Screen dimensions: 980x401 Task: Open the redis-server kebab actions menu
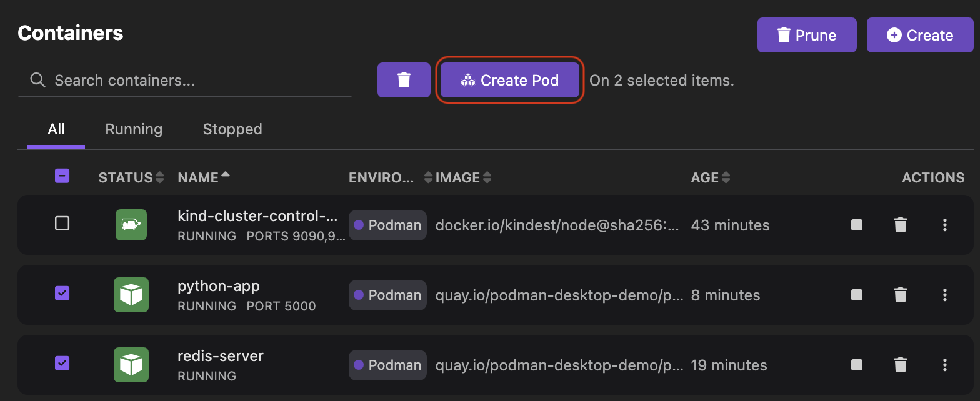(x=944, y=365)
